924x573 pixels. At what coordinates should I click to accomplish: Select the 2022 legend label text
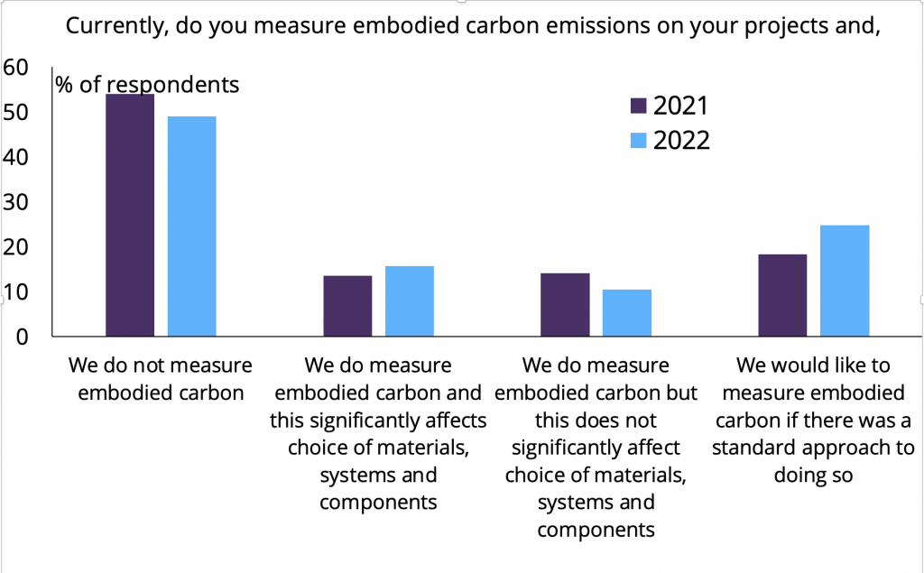pyautogui.click(x=681, y=141)
